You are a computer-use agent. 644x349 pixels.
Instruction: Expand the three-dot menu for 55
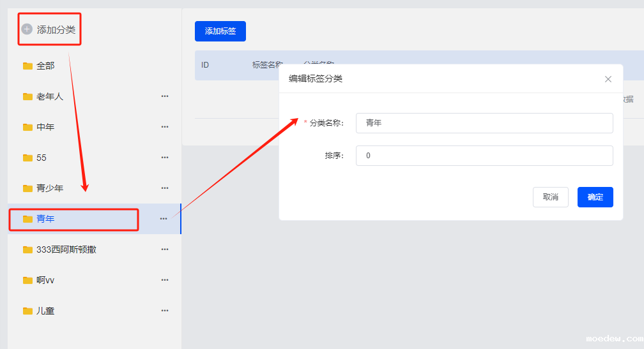click(x=165, y=158)
